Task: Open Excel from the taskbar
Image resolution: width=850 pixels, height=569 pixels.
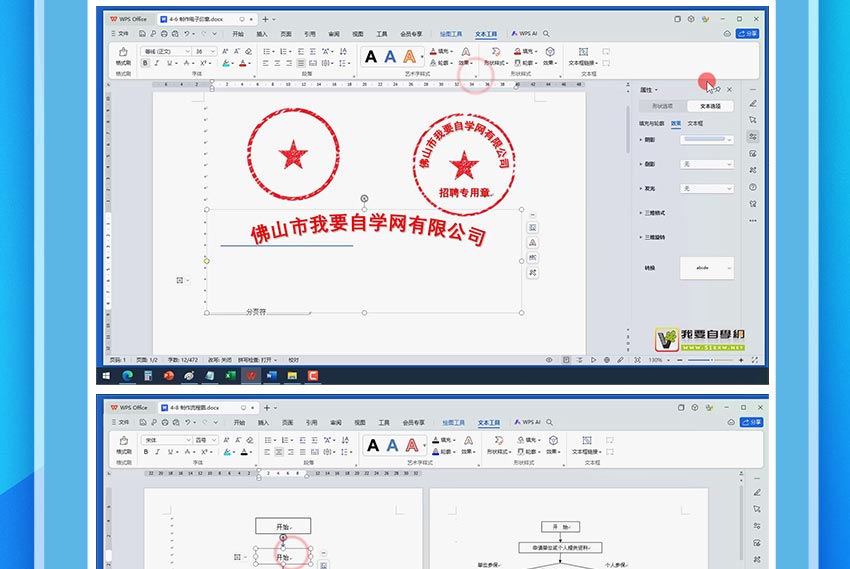Action: click(x=230, y=376)
